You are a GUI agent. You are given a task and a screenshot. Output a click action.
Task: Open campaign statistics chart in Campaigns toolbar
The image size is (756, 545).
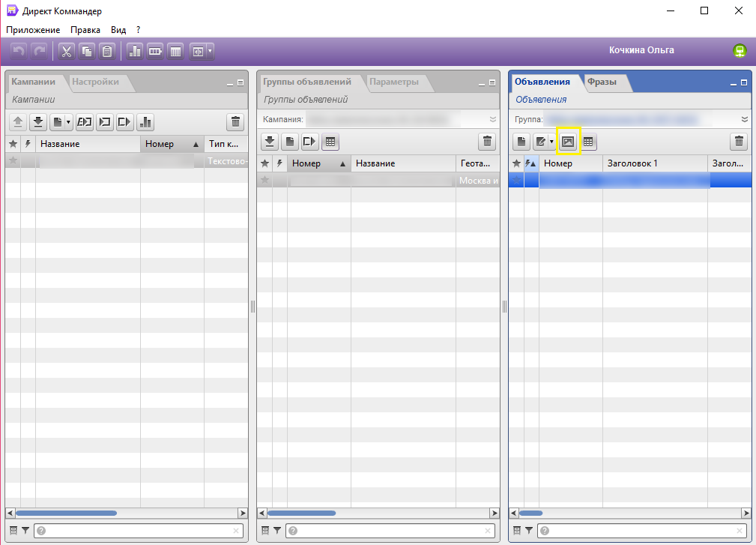[x=145, y=122]
